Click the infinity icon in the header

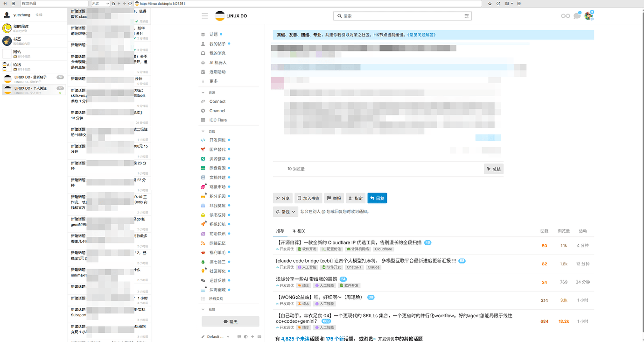coord(566,16)
